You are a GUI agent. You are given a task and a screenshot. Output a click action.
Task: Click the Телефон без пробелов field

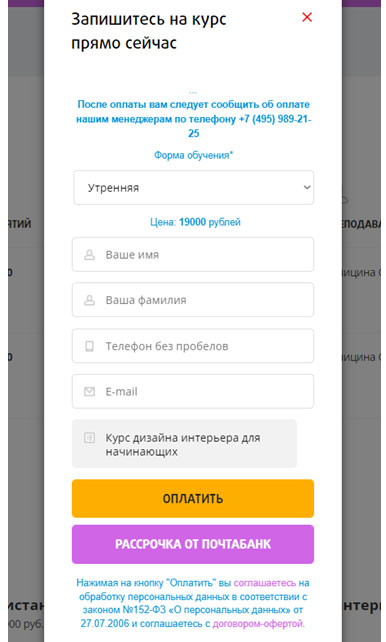pos(193,346)
